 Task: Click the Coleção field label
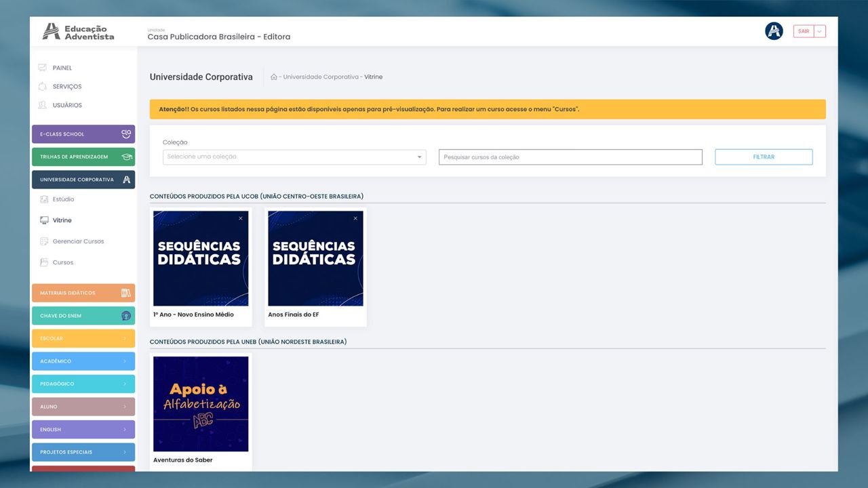point(175,142)
